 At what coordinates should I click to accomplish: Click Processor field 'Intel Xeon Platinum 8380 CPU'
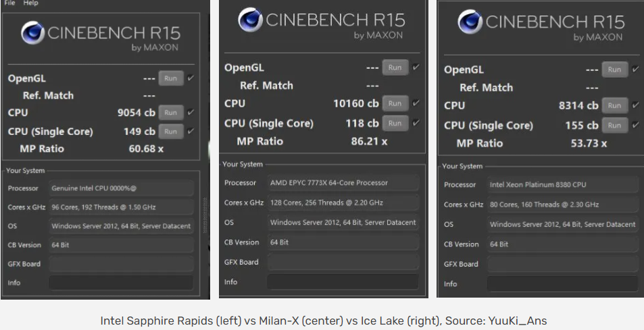coord(563,184)
